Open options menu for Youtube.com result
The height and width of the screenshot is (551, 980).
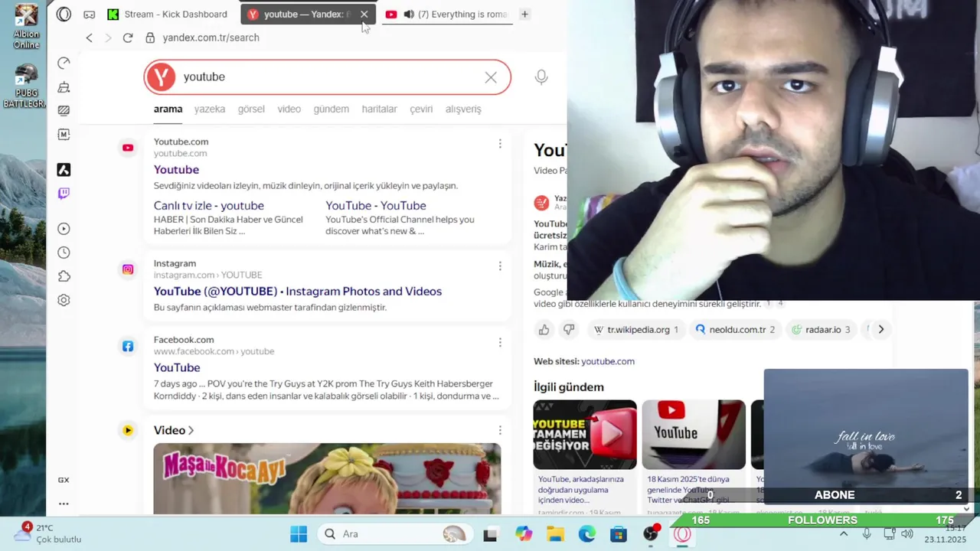coord(500,144)
